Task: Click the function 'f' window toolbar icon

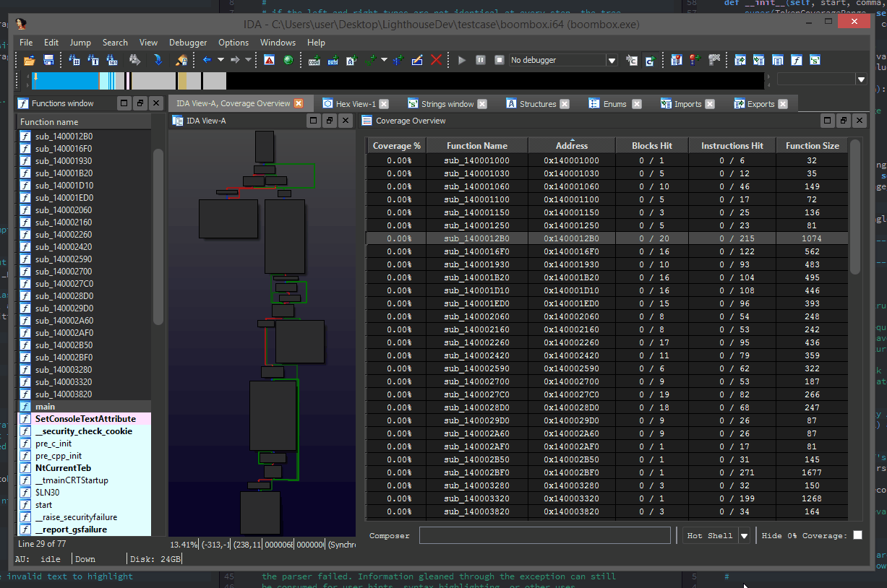Action: pos(796,60)
